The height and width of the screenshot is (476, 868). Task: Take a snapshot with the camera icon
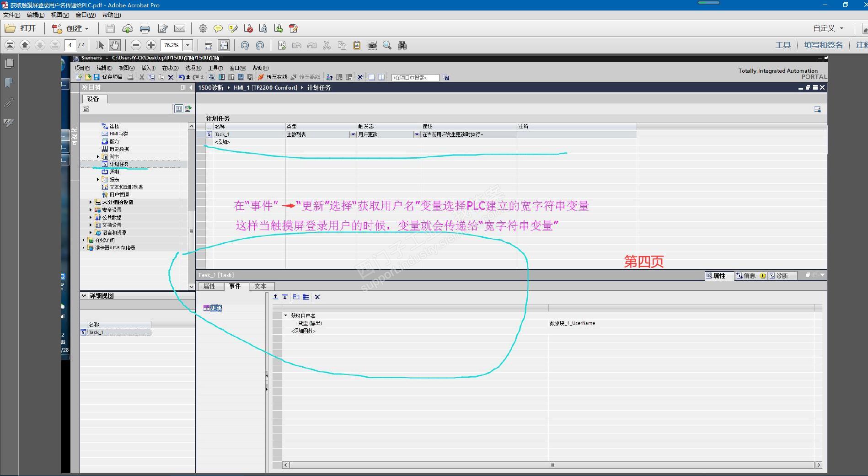tap(372, 45)
